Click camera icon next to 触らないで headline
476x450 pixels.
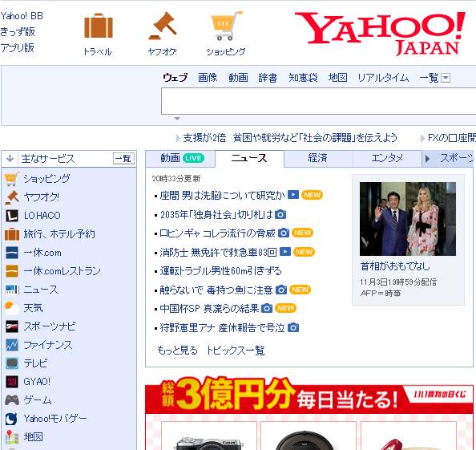[281, 290]
